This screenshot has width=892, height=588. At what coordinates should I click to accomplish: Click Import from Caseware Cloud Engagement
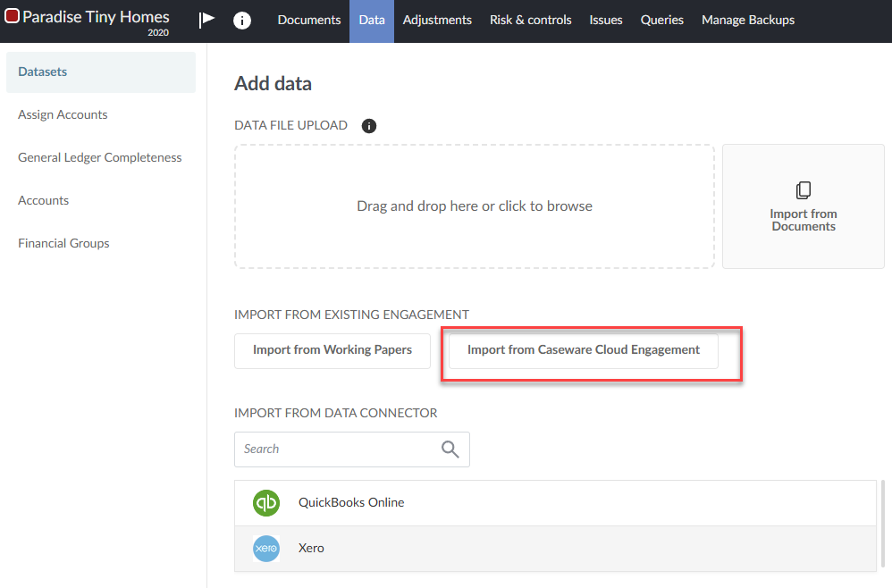pos(584,350)
